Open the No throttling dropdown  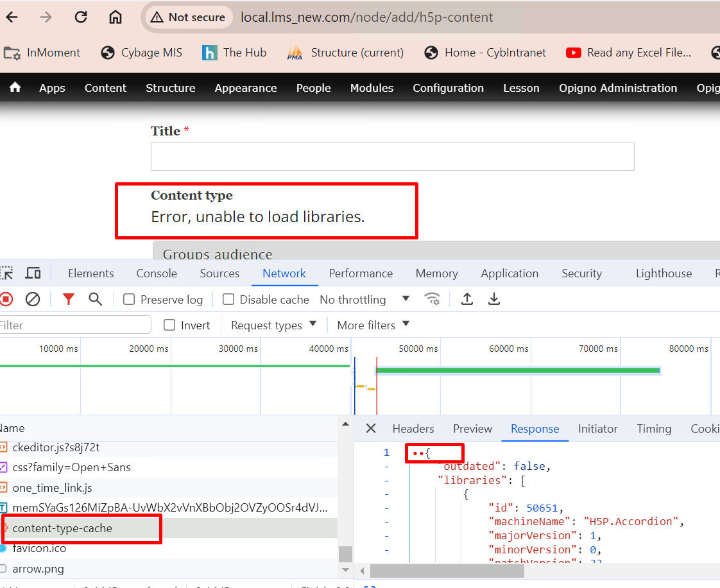[364, 300]
